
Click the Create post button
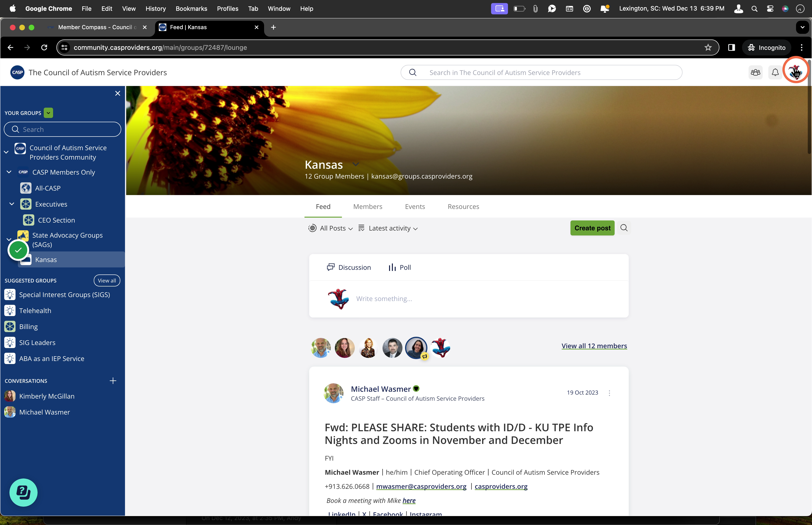click(592, 228)
